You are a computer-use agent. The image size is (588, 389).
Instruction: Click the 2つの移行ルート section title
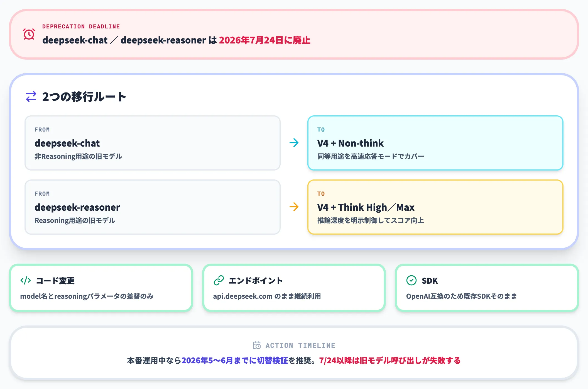(84, 97)
